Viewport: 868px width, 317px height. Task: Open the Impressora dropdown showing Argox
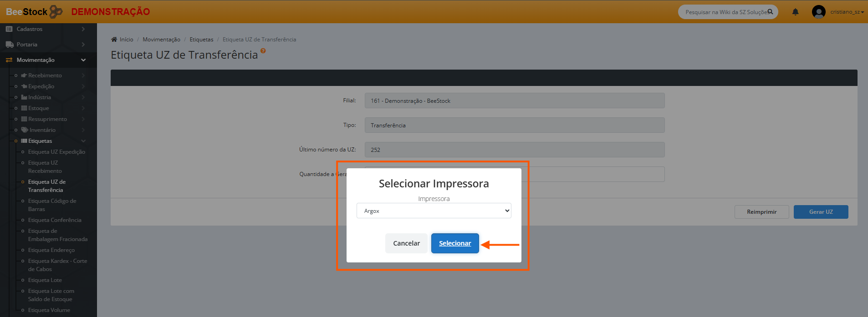point(434,211)
